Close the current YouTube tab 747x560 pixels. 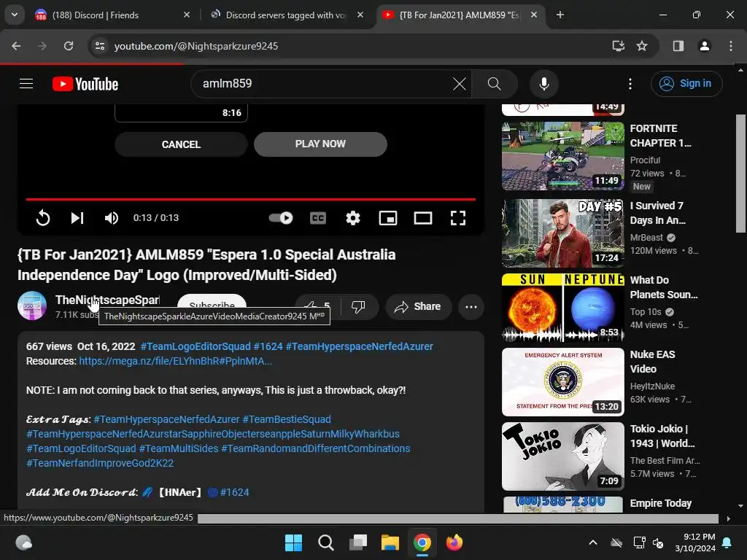point(534,15)
